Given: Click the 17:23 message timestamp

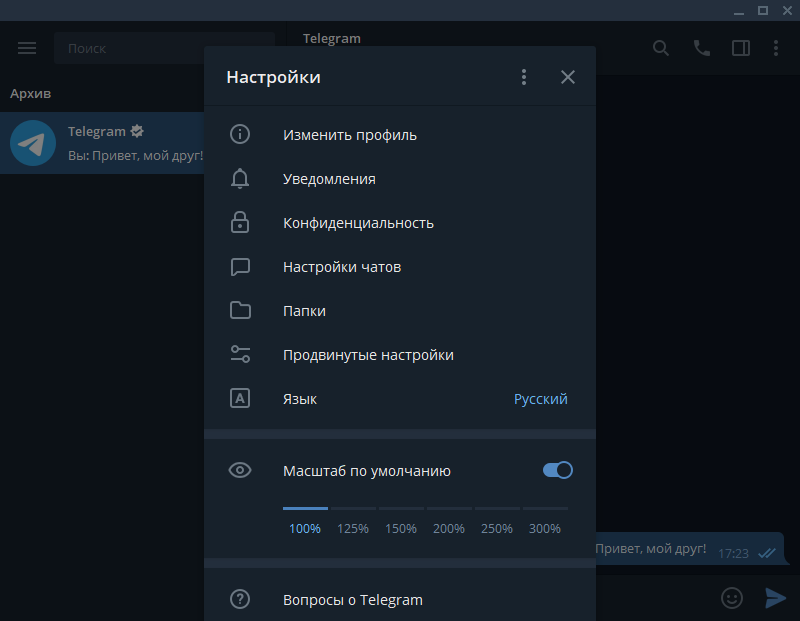Looking at the screenshot, I should (x=733, y=553).
